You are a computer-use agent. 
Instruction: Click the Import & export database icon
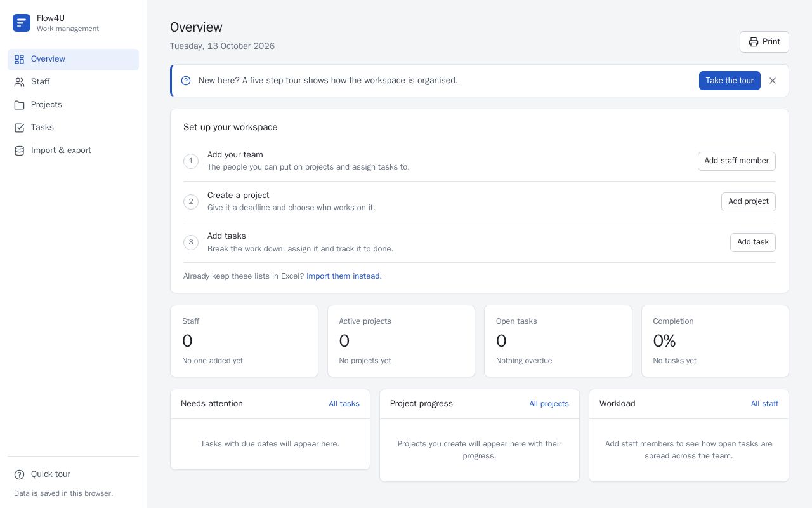pos(20,150)
